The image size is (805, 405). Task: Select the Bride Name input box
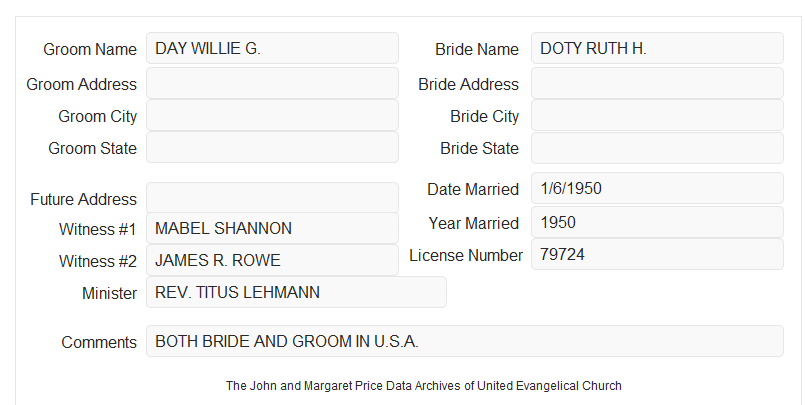(657, 48)
